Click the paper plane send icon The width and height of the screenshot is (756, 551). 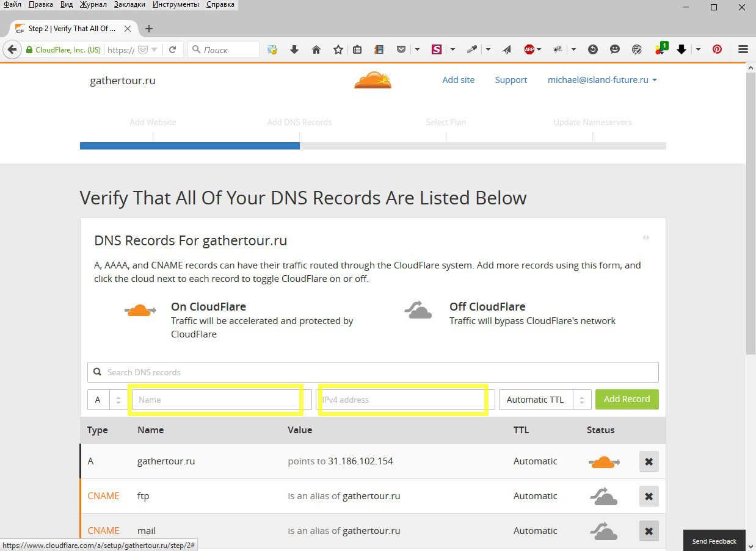[x=507, y=50]
